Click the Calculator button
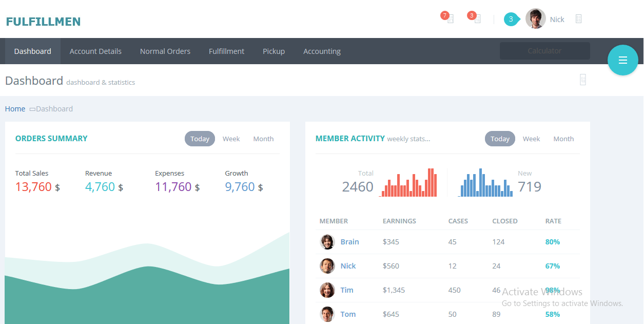This screenshot has height=324, width=644. (x=544, y=51)
